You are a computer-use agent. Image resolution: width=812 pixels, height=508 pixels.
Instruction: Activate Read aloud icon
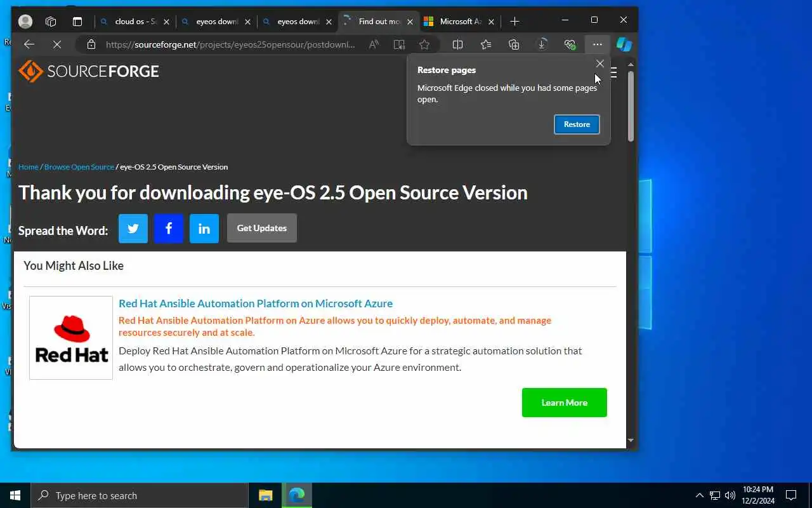(374, 44)
